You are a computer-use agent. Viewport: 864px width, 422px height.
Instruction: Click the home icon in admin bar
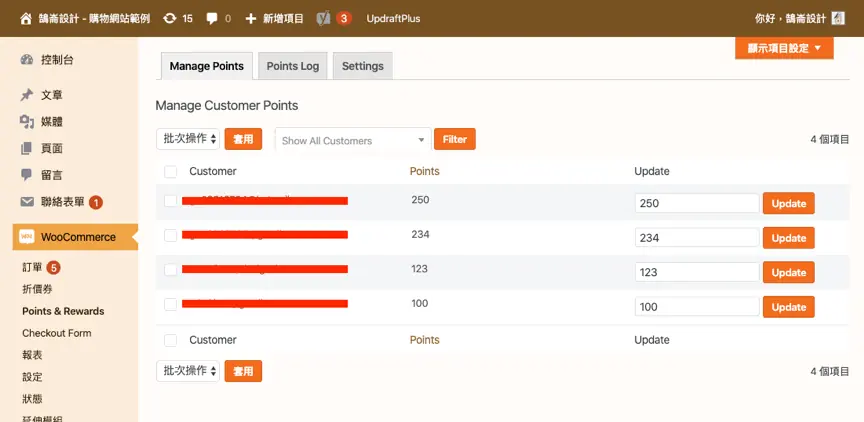[25, 19]
